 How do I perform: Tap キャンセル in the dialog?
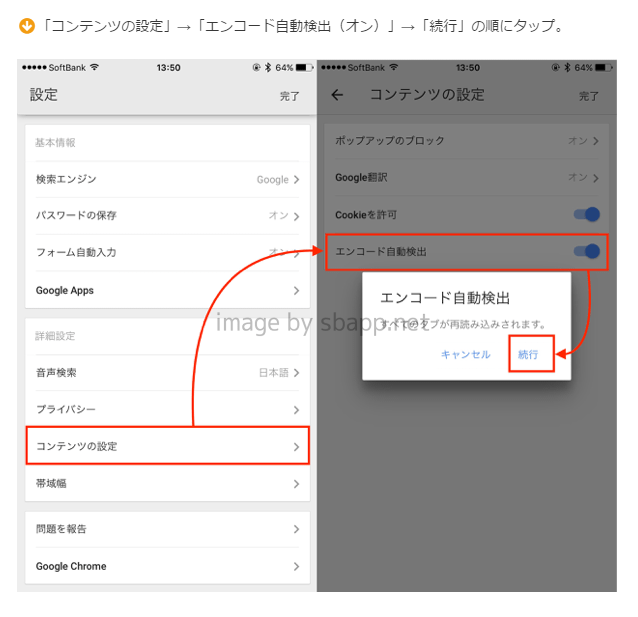coord(465,355)
